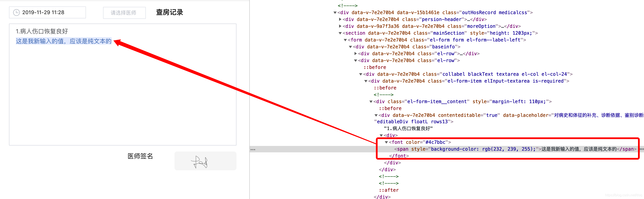The width and height of the screenshot is (644, 199).
Task: Collapse the second expanded el-row div
Action: tap(356, 60)
